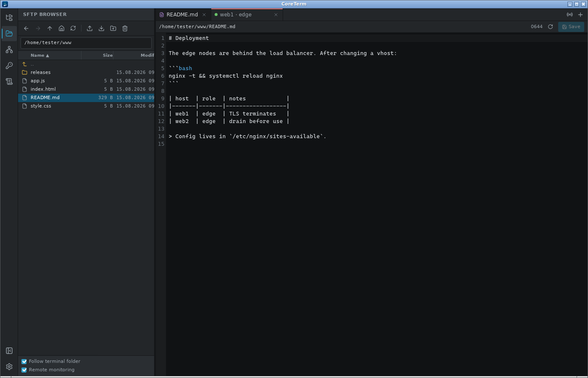Image resolution: width=588 pixels, height=378 pixels.
Task: Sort file list by Modified column
Action: click(134, 55)
